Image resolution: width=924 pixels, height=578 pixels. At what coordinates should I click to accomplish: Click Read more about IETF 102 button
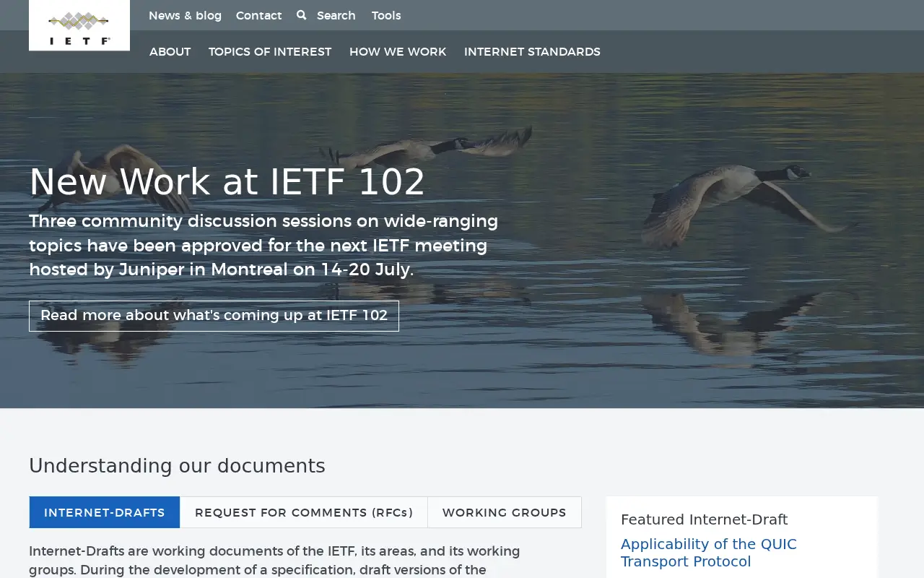[214, 316]
